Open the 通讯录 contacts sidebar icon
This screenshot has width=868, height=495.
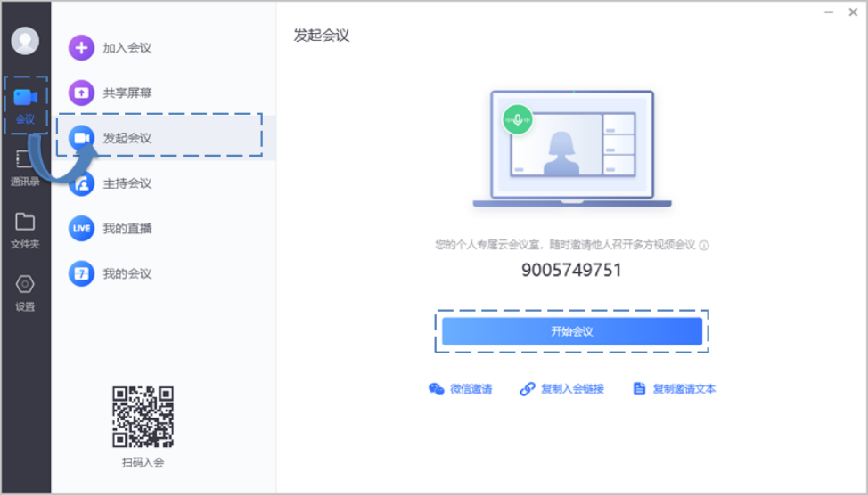24,159
